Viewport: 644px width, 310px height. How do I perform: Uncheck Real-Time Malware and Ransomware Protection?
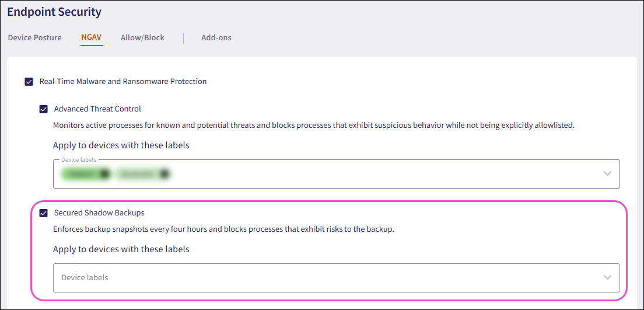(x=29, y=82)
